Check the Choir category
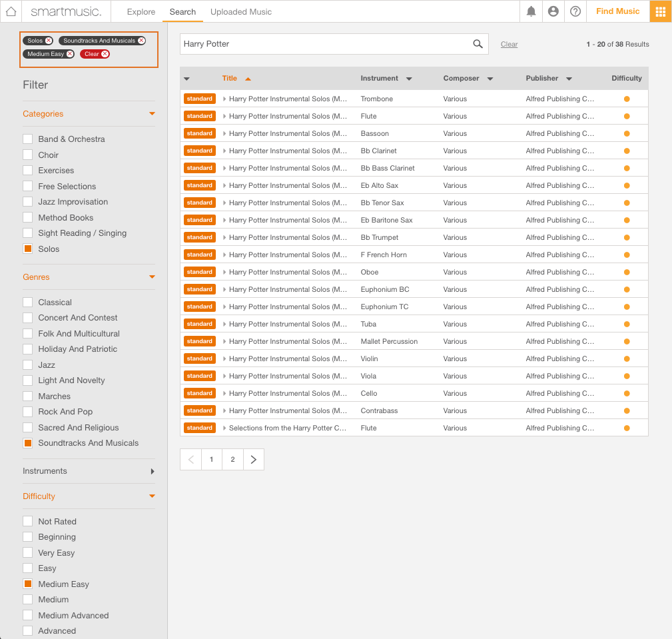 (x=28, y=155)
